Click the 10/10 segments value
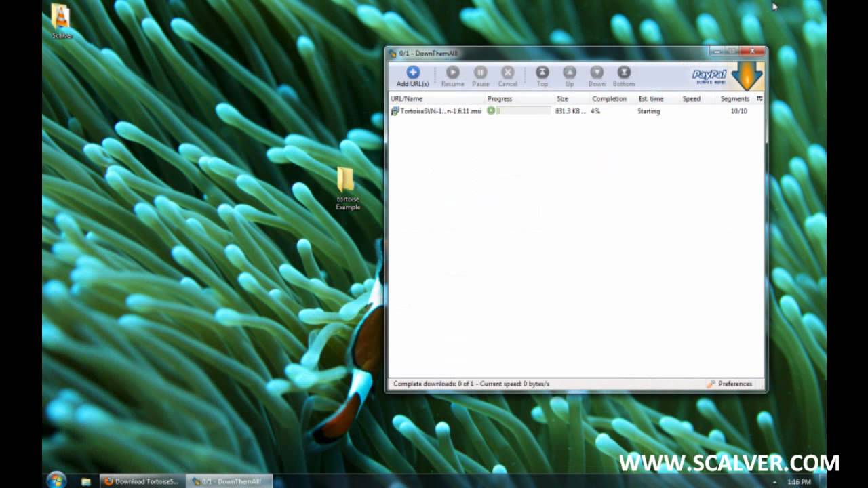This screenshot has width=868, height=488. click(738, 111)
